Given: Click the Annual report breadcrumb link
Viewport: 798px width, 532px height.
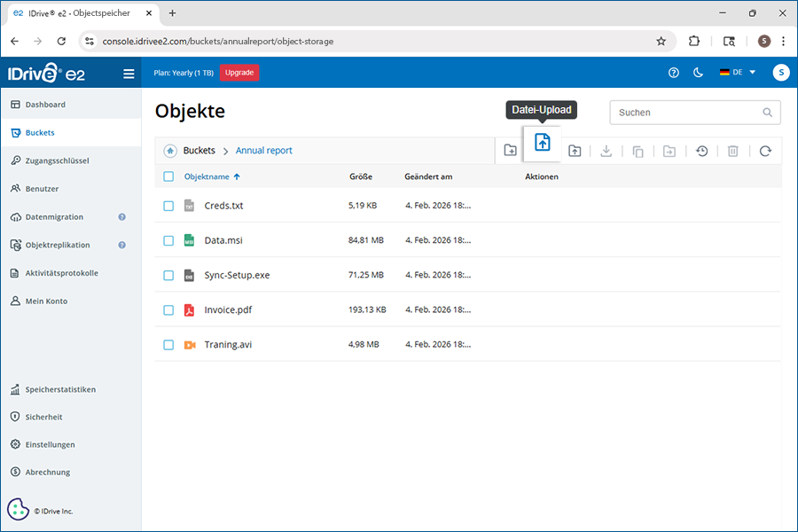Looking at the screenshot, I should point(263,151).
